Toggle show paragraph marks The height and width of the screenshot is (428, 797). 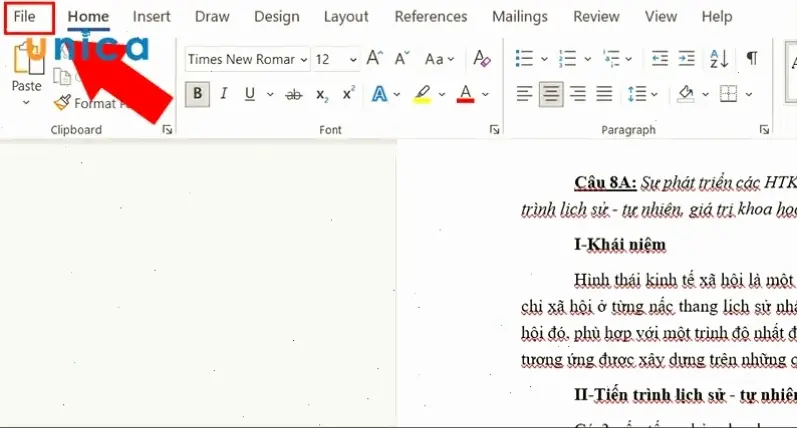click(752, 58)
